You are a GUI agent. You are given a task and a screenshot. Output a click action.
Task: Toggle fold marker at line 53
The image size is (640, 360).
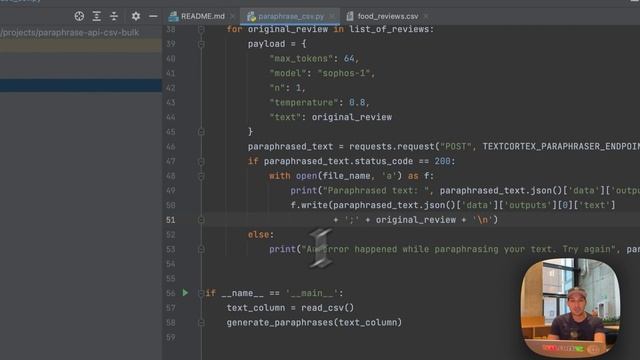tap(201, 249)
